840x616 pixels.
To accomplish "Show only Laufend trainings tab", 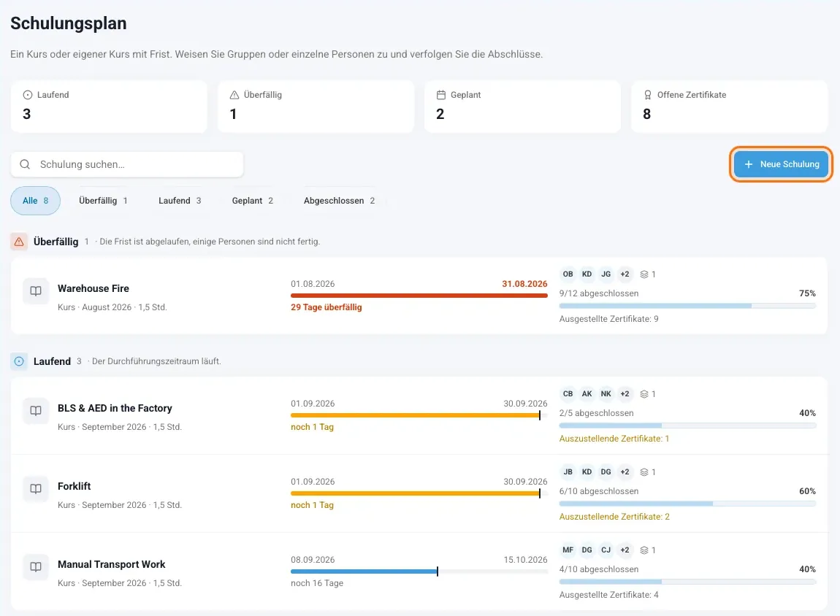I will coord(180,201).
